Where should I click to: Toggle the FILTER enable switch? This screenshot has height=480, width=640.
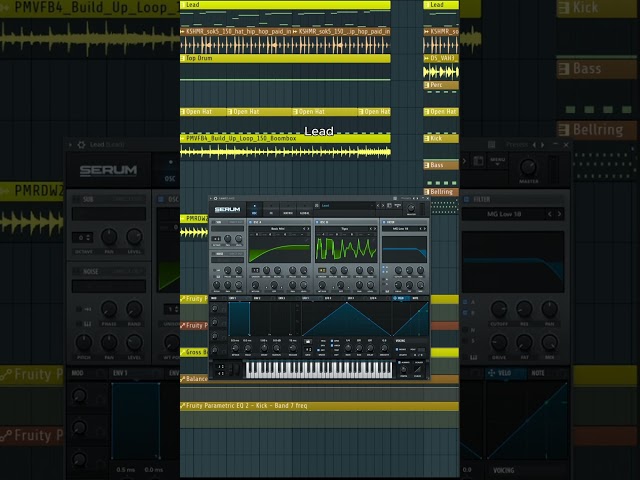coord(384,222)
